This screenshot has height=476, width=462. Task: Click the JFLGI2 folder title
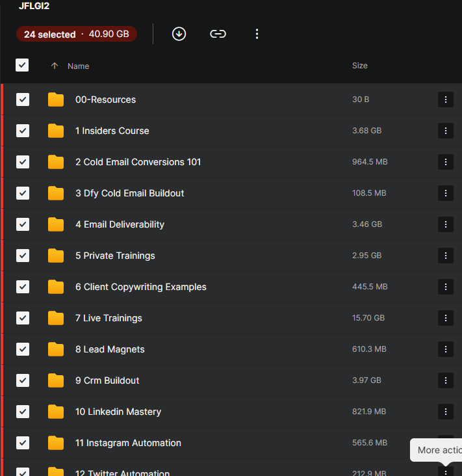(x=34, y=6)
